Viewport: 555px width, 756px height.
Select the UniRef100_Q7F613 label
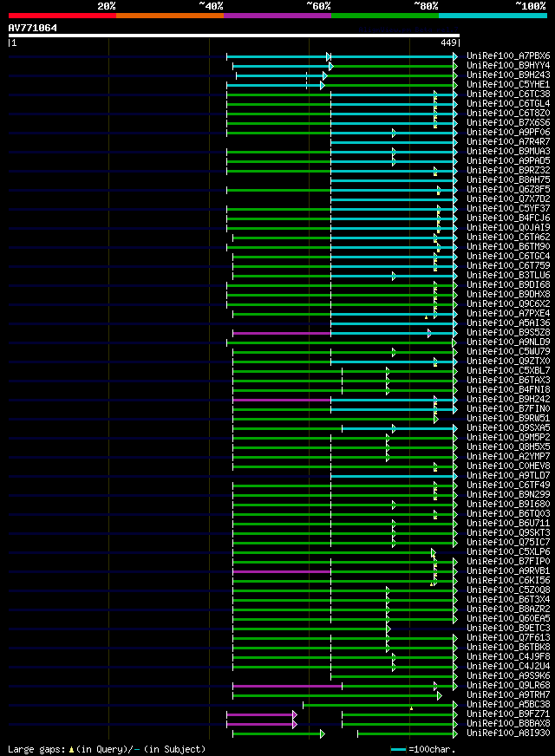[508, 638]
